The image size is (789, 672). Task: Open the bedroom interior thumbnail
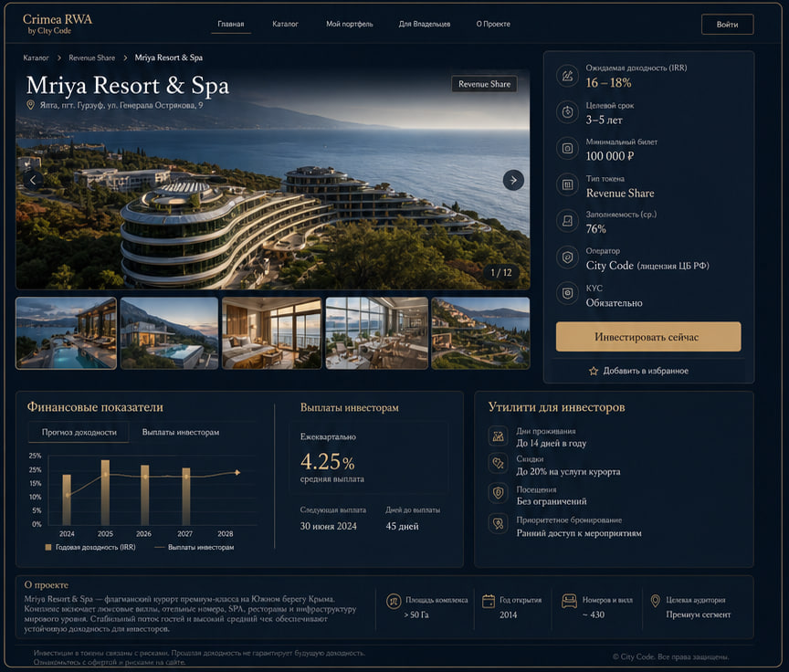272,333
